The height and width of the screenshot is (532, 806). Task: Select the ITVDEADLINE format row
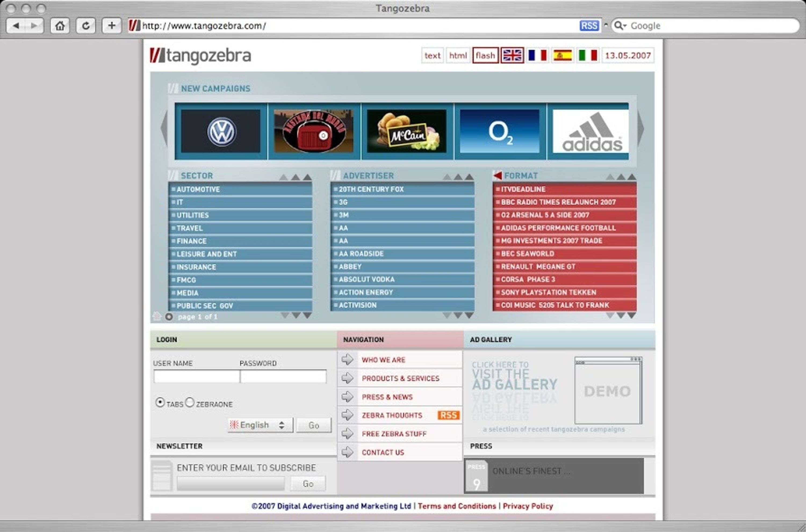(565, 189)
